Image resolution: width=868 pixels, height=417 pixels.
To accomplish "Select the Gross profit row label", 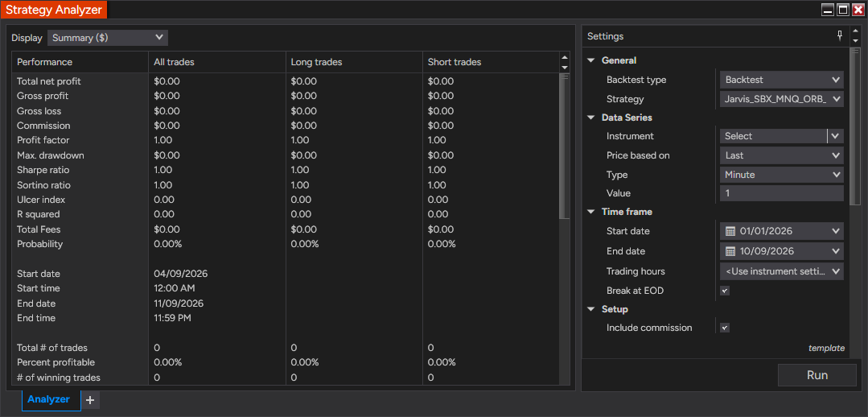I will (42, 96).
